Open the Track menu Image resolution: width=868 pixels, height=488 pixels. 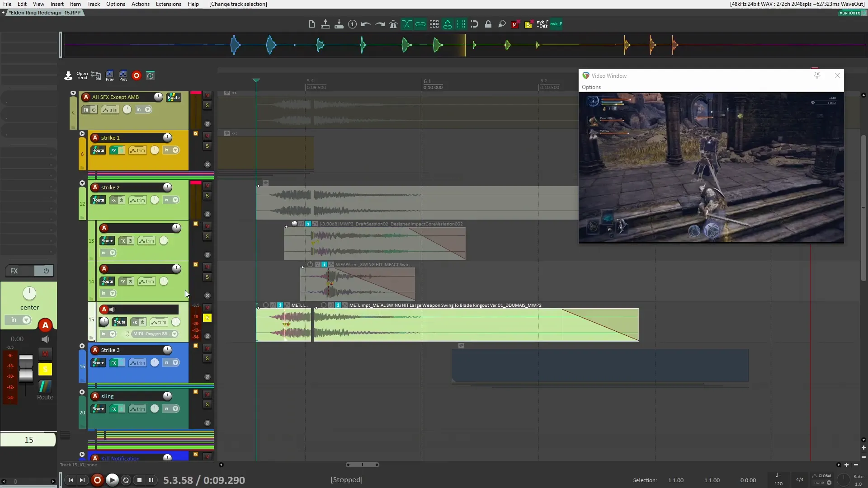tap(93, 4)
